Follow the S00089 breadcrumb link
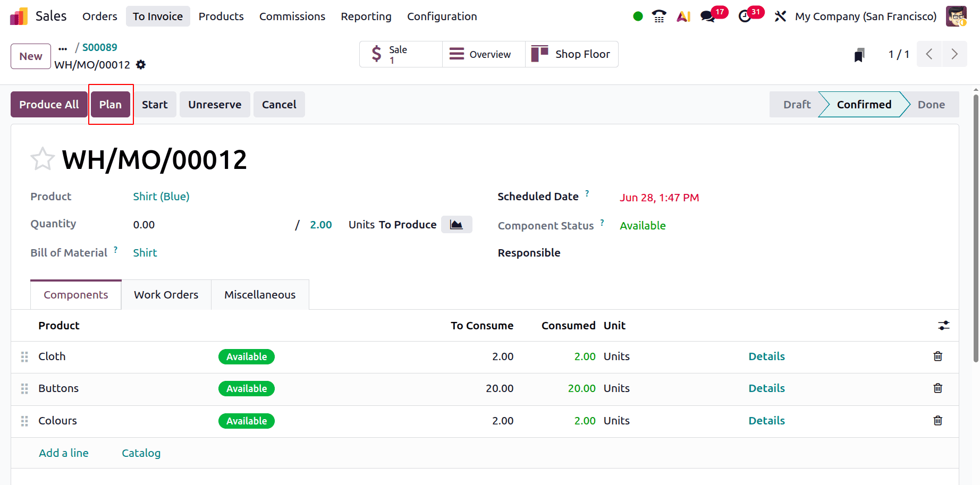The image size is (980, 485). (x=100, y=47)
